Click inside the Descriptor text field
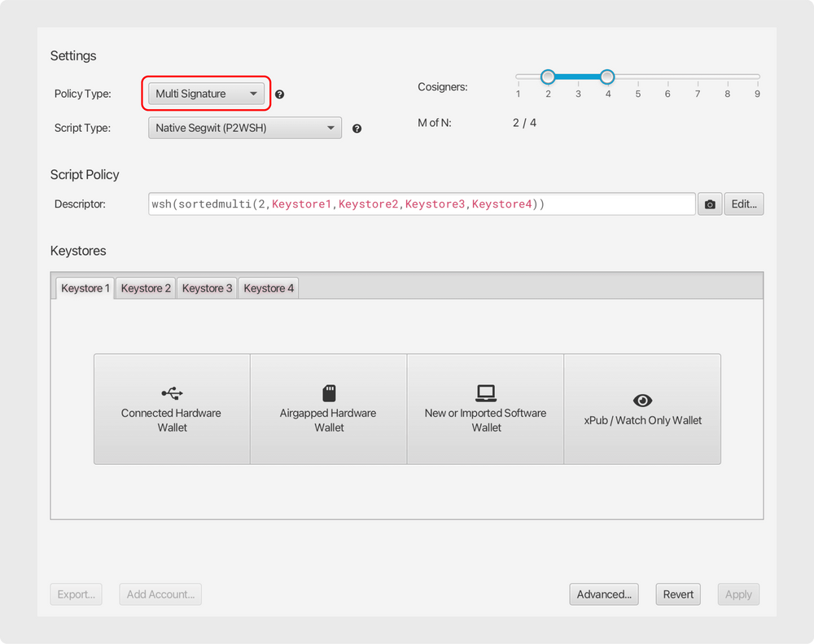814x644 pixels. [x=421, y=204]
